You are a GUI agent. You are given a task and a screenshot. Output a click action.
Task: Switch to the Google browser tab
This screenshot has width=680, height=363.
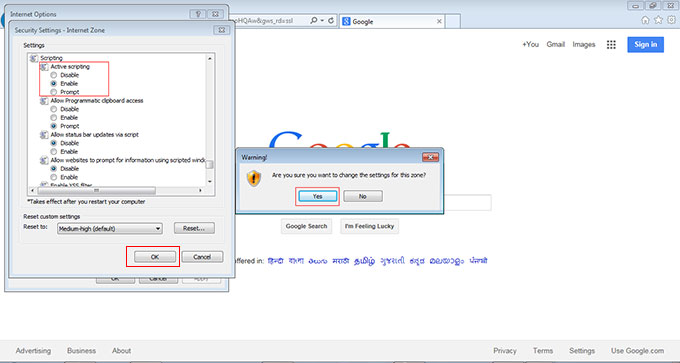point(392,21)
